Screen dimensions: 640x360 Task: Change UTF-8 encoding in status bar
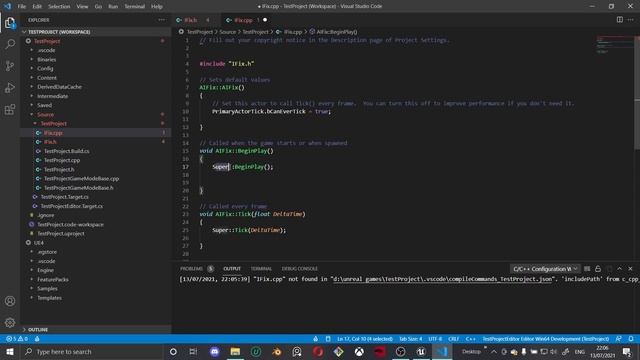(435, 339)
